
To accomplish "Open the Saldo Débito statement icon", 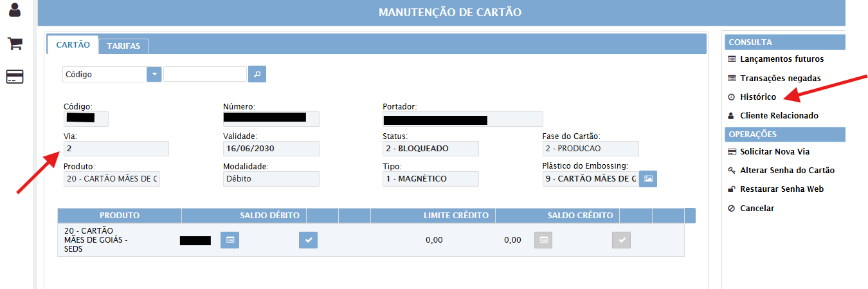I will [230, 240].
